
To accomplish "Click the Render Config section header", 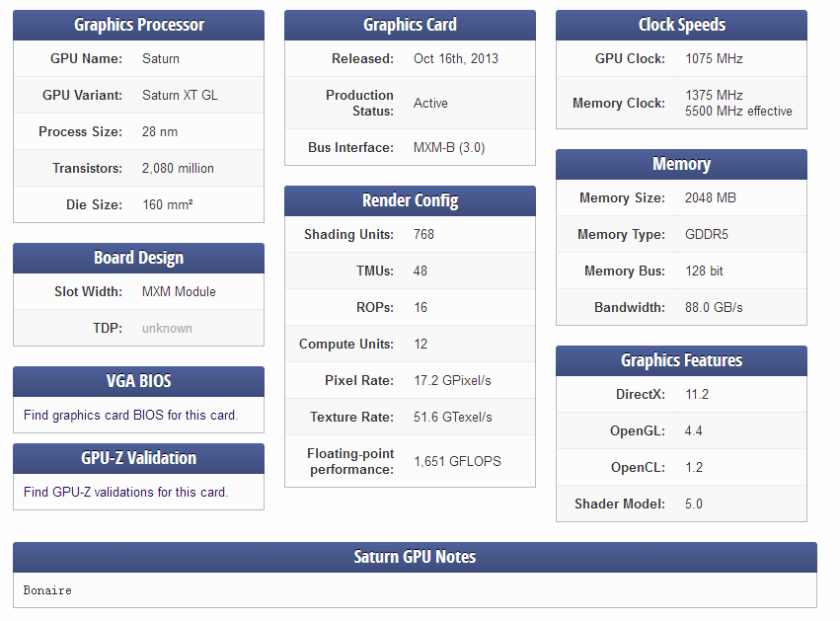I will (x=410, y=201).
